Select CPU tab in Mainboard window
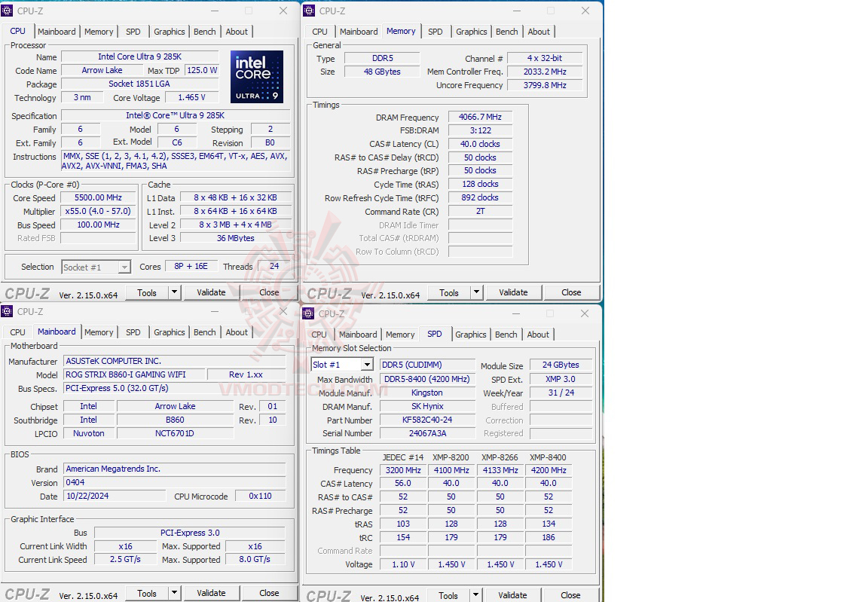 18,332
